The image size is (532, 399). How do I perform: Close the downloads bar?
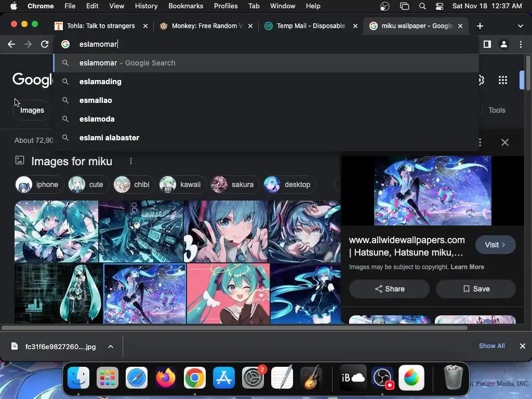523,346
